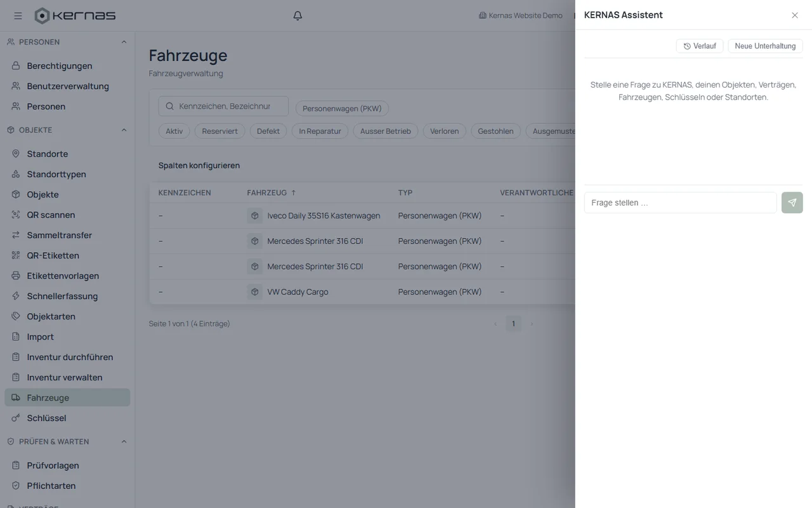Click the Etikettenvorlagen printer icon

(16, 276)
